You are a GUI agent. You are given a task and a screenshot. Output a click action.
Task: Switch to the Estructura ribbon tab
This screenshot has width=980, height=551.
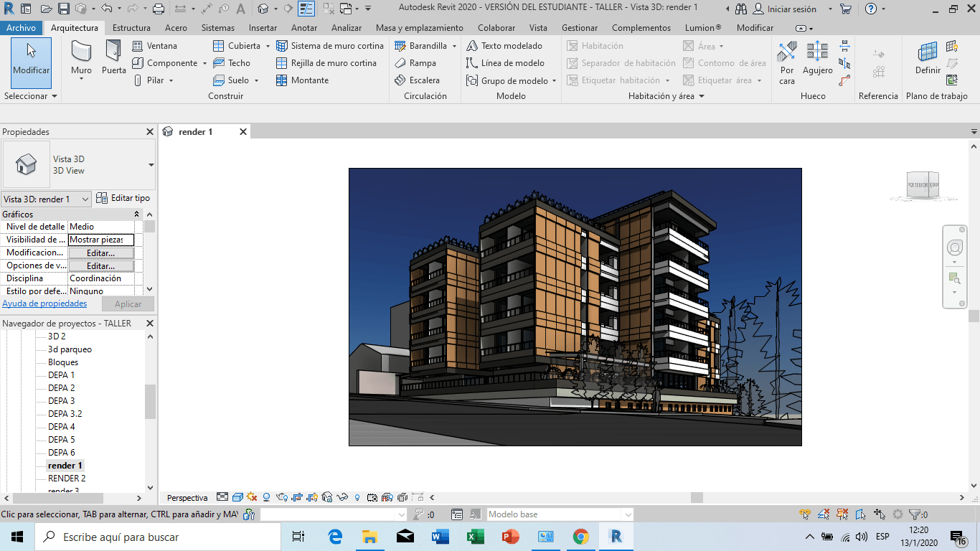click(131, 28)
